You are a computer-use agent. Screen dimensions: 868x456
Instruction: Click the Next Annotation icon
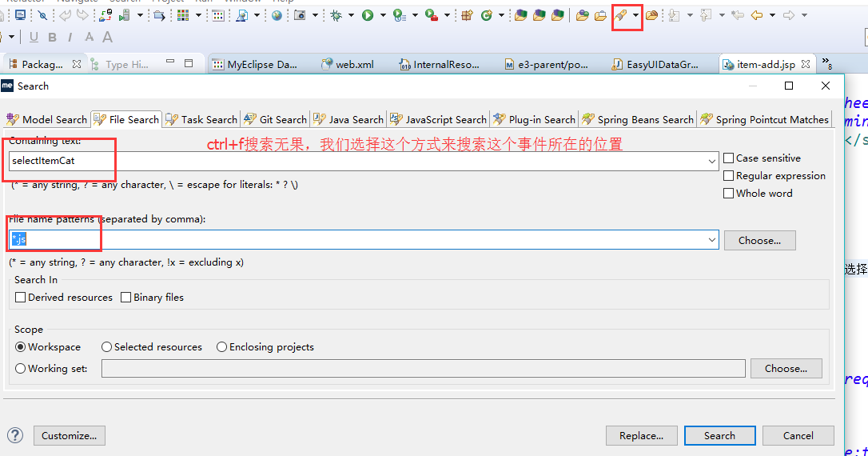[x=674, y=15]
